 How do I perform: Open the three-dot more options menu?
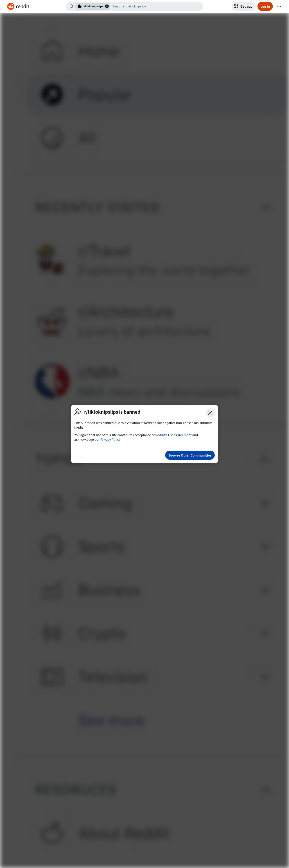pos(279,6)
